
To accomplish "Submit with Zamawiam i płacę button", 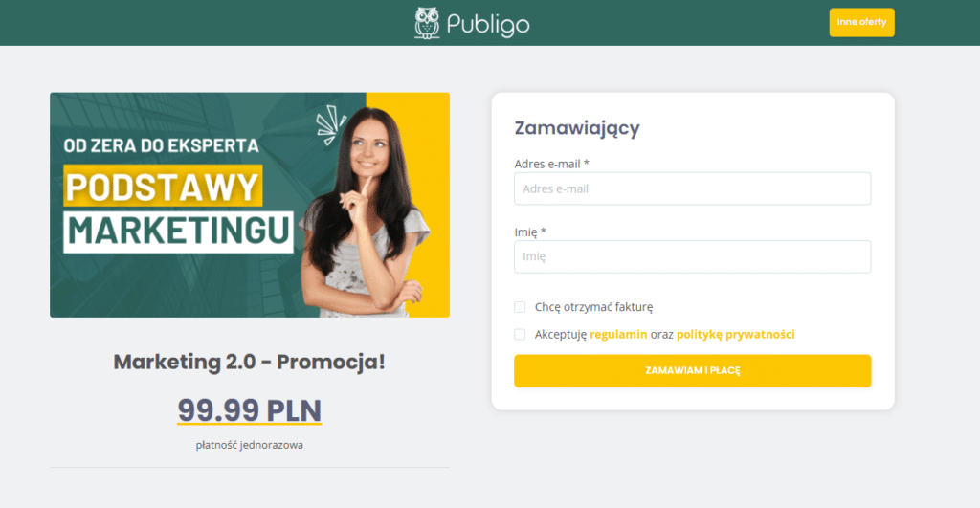I will click(693, 370).
